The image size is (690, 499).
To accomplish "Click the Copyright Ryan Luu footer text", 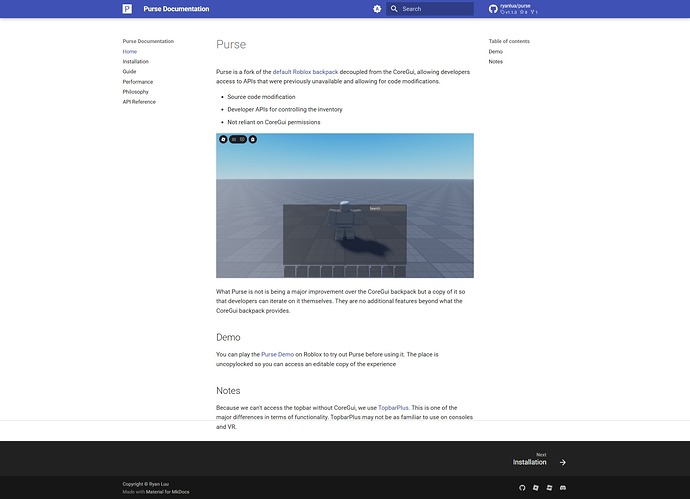I will coord(146,484).
